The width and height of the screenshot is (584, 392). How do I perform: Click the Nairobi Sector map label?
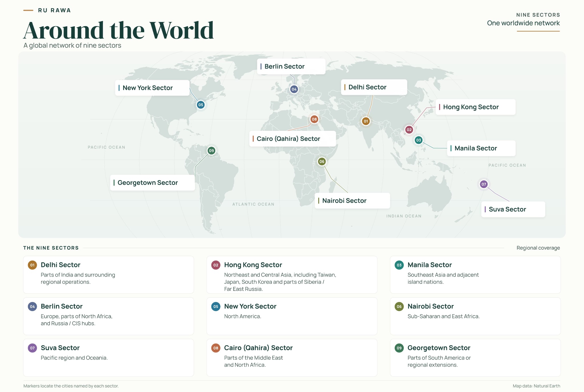pos(352,201)
